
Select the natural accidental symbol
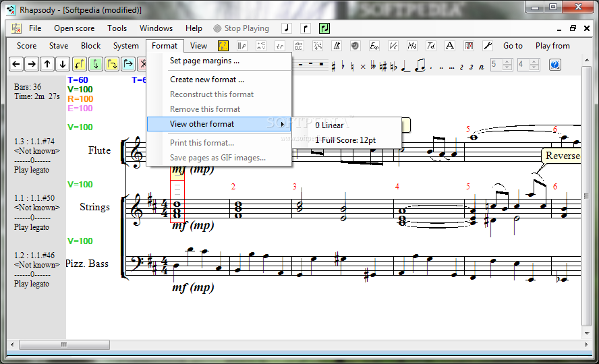(x=352, y=66)
